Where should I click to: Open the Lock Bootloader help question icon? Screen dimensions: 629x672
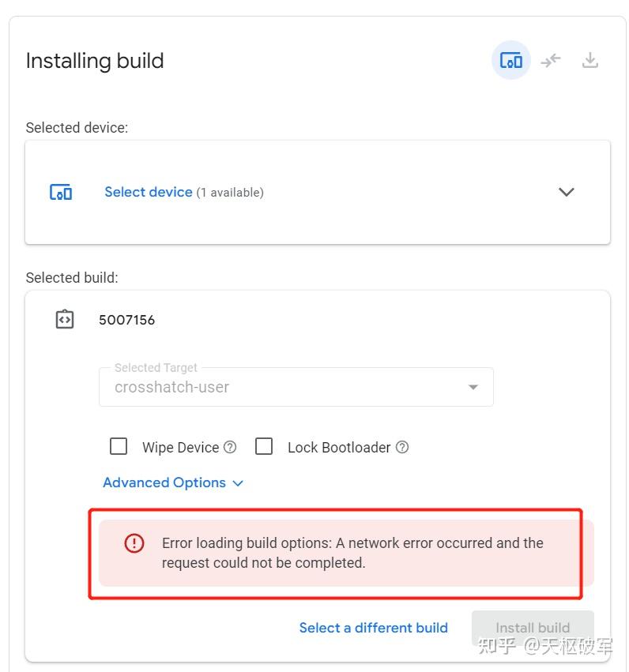coord(401,447)
